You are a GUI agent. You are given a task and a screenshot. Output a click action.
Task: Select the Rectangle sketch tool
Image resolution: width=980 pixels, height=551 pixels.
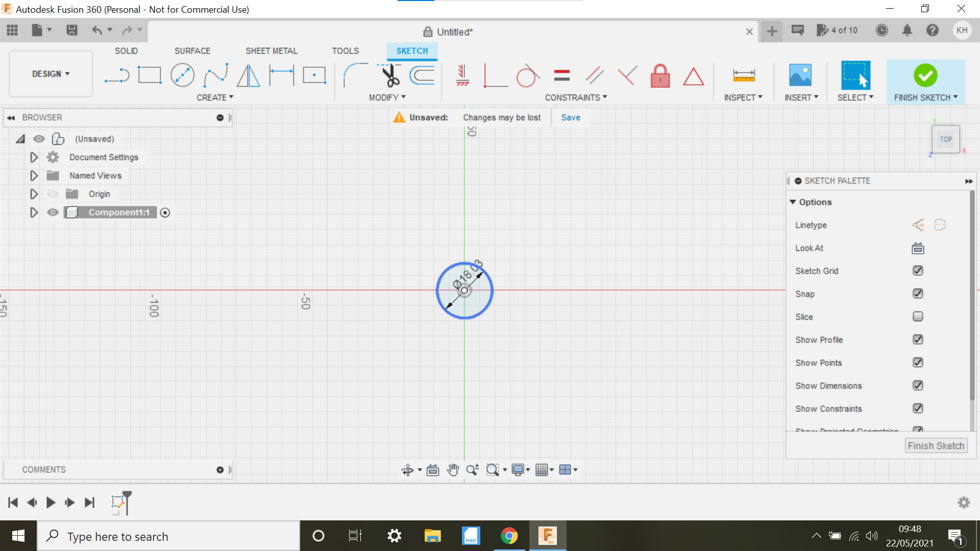[x=150, y=74]
